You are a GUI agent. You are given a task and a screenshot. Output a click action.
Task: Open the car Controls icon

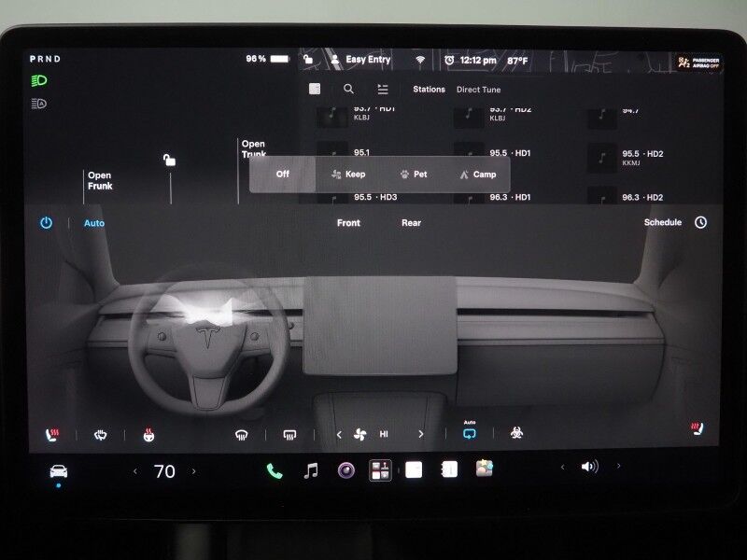[x=59, y=471]
